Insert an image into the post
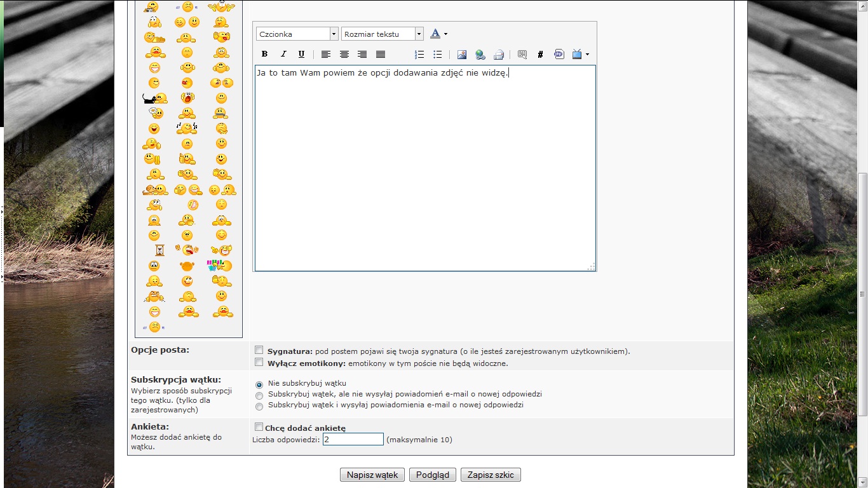868x488 pixels. [x=462, y=55]
